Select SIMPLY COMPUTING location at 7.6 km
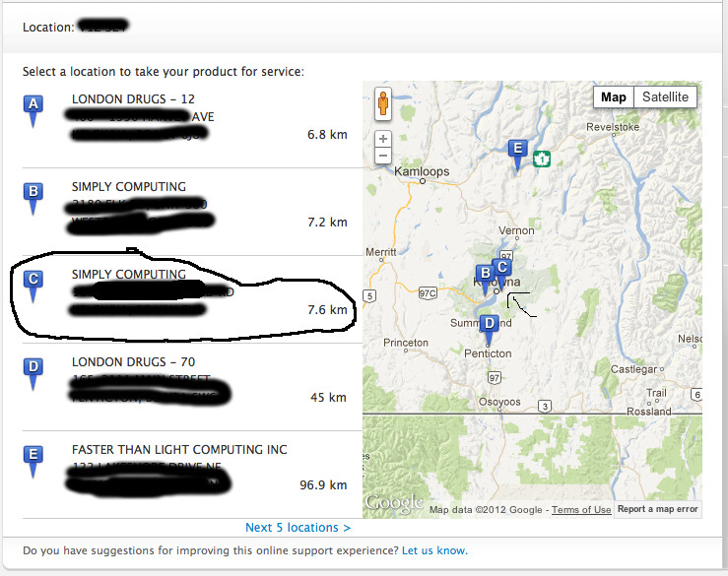This screenshot has width=728, height=576. pyautogui.click(x=129, y=275)
